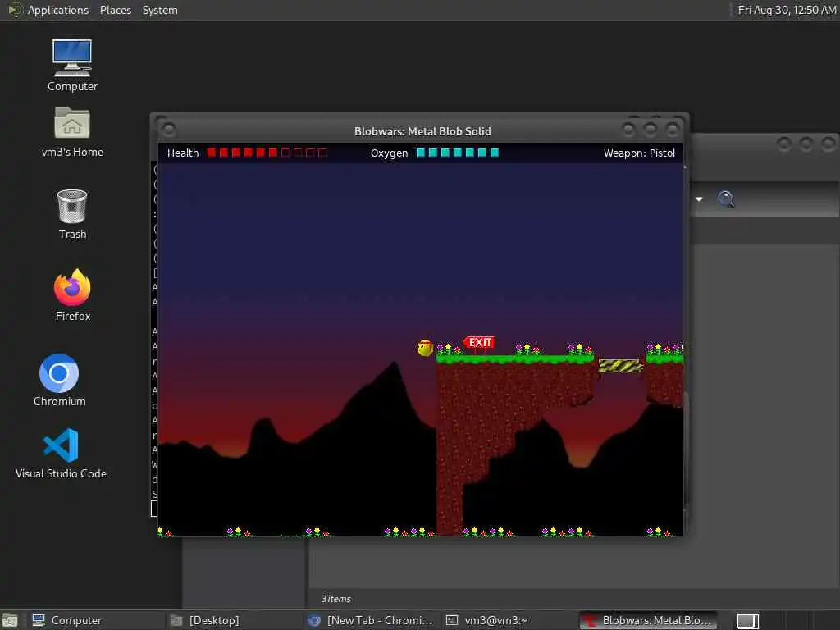This screenshot has width=840, height=630.
Task: Switch to New Tab - Chromium taskbar entry
Action: coord(371,620)
